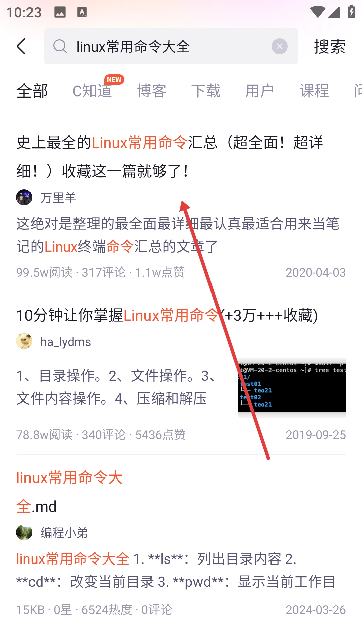Open the article 史上最全的Linux常用命令汇总

(170, 157)
